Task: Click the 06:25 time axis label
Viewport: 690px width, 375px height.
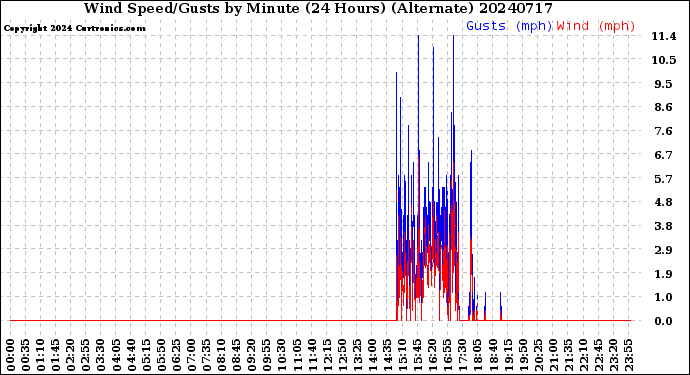Action: [x=176, y=355]
